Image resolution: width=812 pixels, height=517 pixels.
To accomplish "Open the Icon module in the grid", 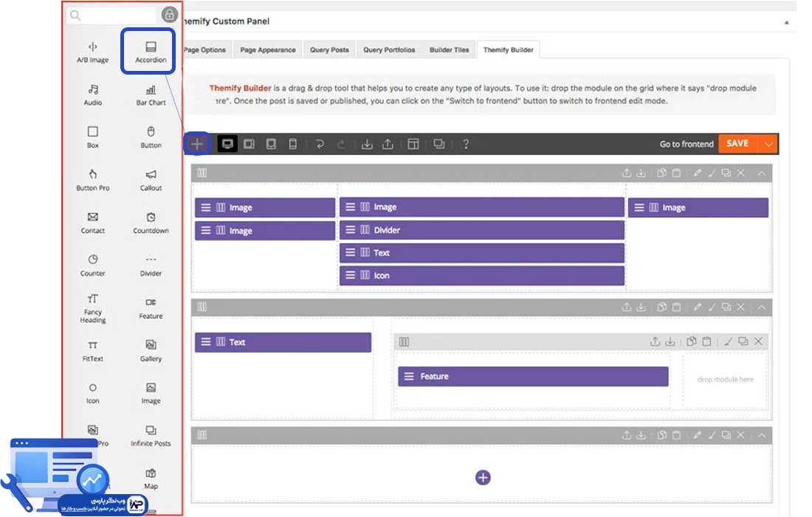I will (x=481, y=275).
